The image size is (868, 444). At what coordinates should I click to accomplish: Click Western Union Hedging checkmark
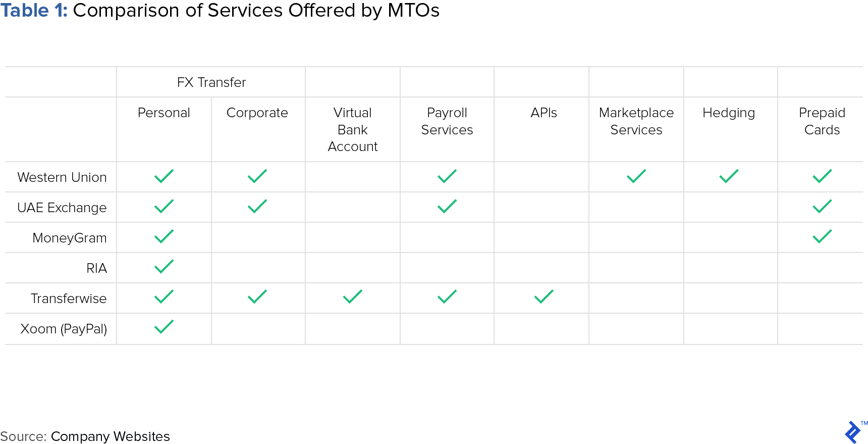[729, 176]
